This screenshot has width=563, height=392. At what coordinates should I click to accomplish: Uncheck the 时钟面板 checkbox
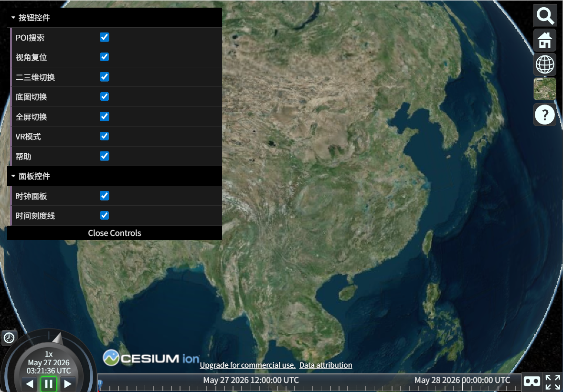(x=105, y=196)
